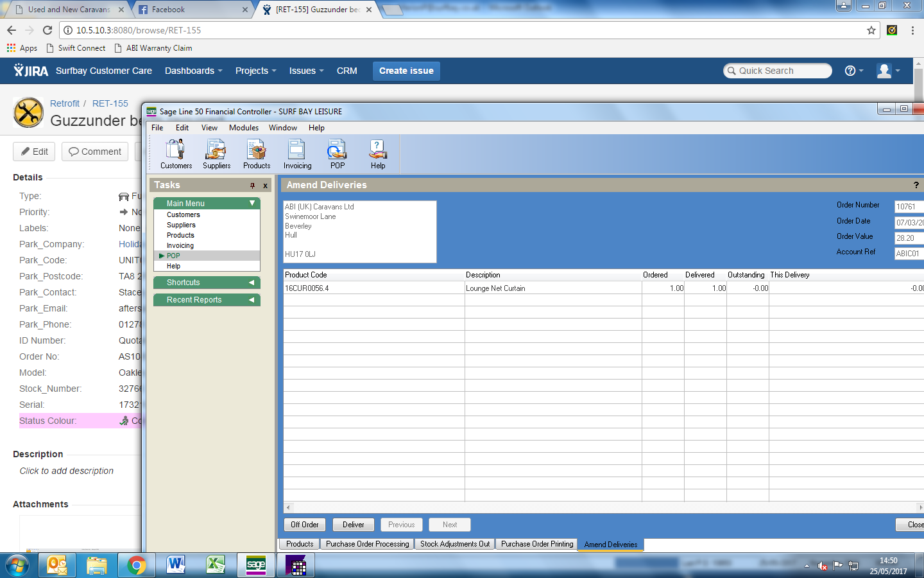Open the Modules menu
The height and width of the screenshot is (578, 924).
tap(244, 128)
